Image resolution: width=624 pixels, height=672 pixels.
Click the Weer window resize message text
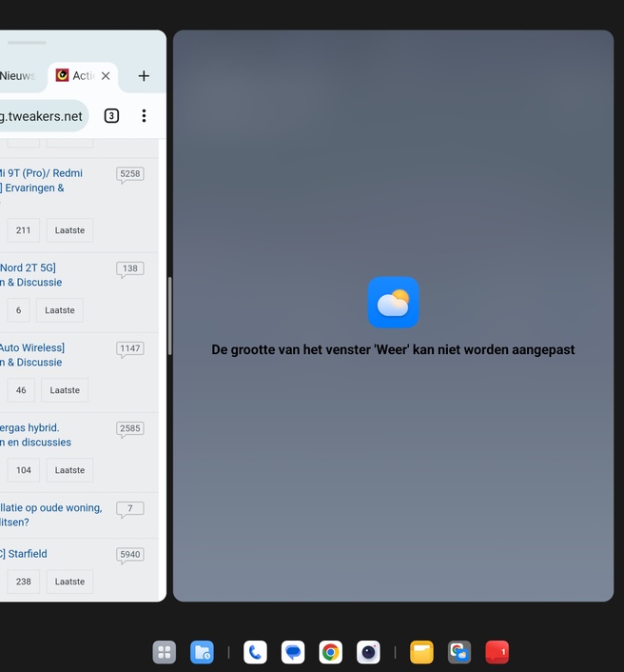[x=393, y=349]
